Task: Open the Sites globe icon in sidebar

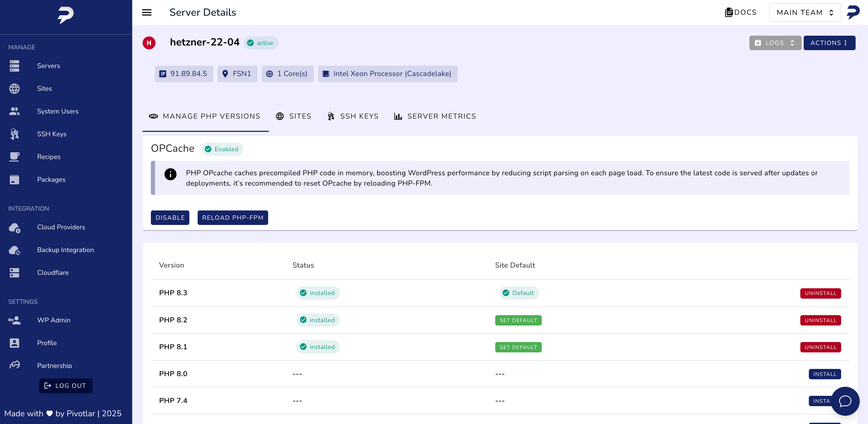Action: pyautogui.click(x=14, y=88)
